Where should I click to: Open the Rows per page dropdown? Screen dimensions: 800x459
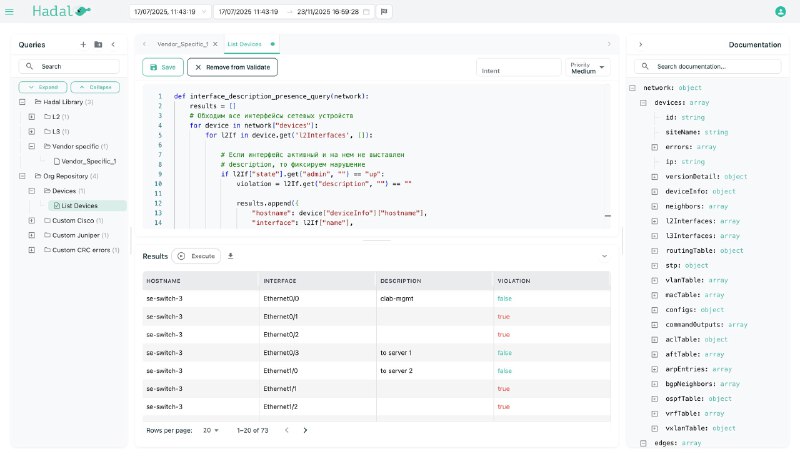point(211,430)
